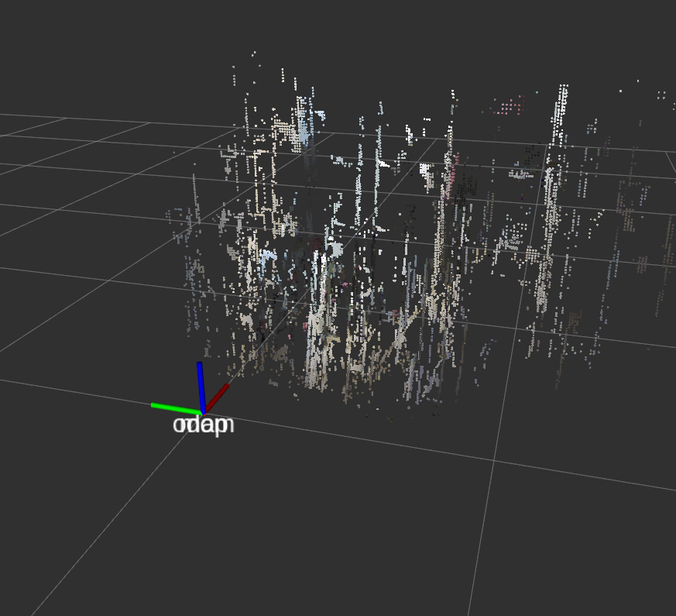The height and width of the screenshot is (616, 676).
Task: Click the grid line intersection at lower right
Action: pos(493,460)
